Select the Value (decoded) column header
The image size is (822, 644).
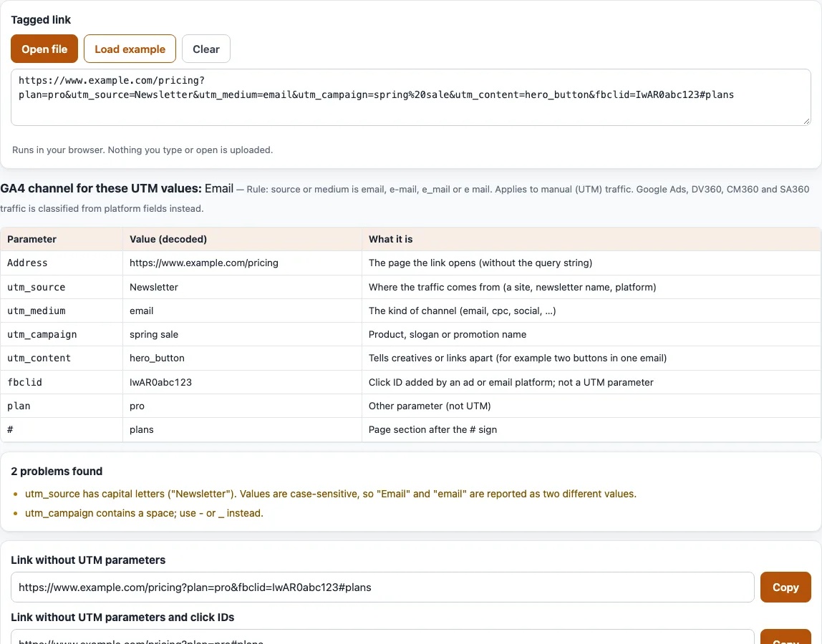[242, 239]
